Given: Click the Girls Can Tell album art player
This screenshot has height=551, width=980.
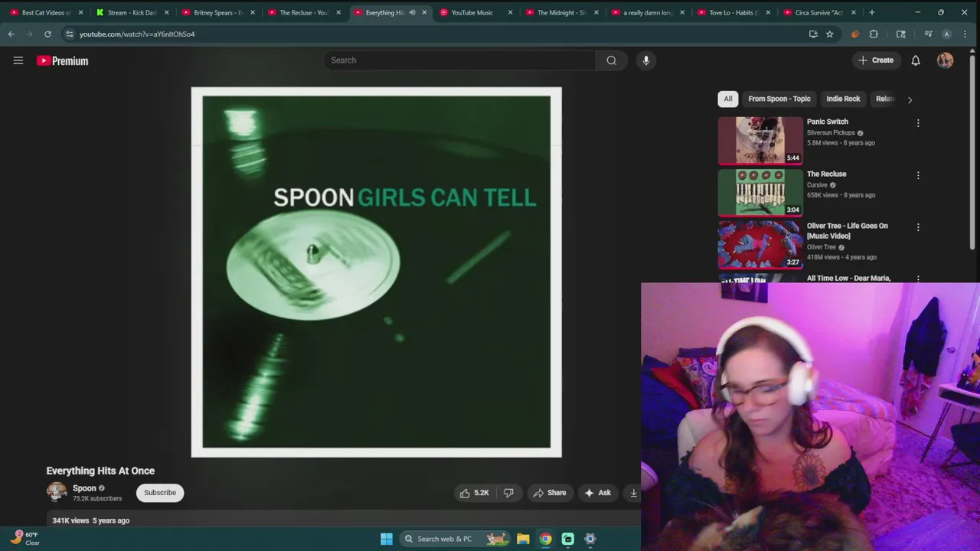Looking at the screenshot, I should [x=376, y=272].
